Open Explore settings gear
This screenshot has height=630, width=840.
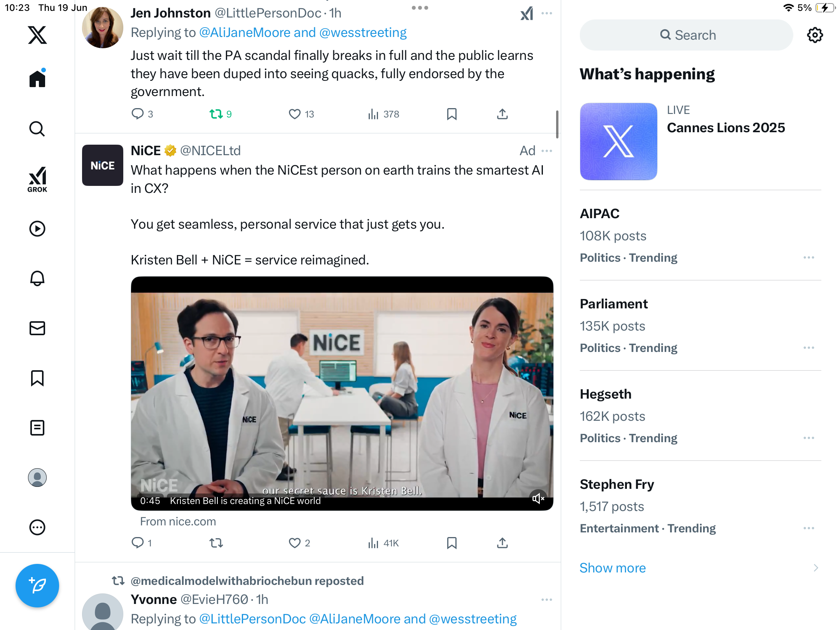[815, 35]
